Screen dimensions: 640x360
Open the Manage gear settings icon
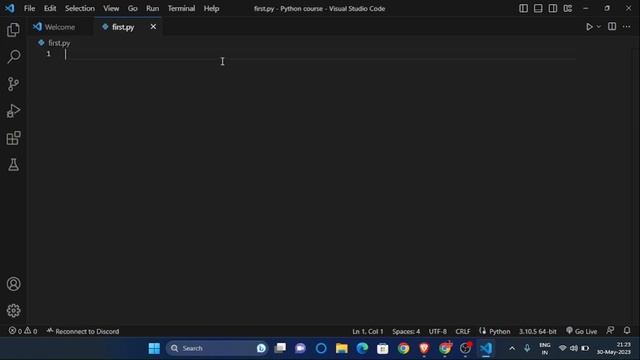[x=13, y=311]
